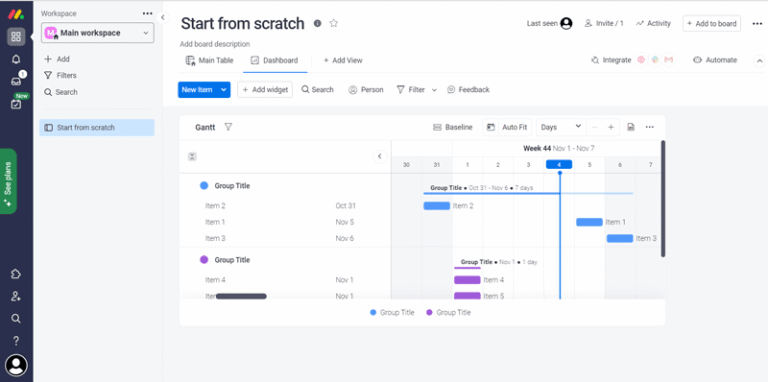Screen dimensions: 768x382
Task: Toggle blue Group Title in legend
Action: [x=392, y=312]
